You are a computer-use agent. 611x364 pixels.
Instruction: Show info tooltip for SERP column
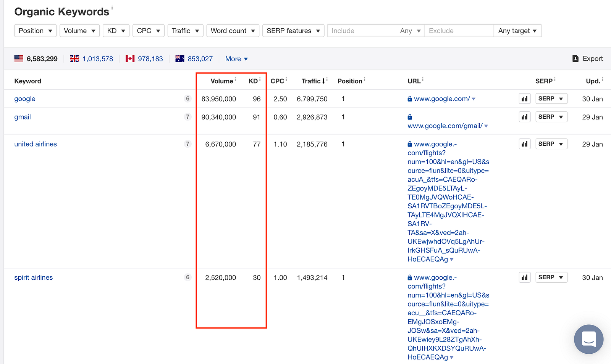click(x=554, y=79)
